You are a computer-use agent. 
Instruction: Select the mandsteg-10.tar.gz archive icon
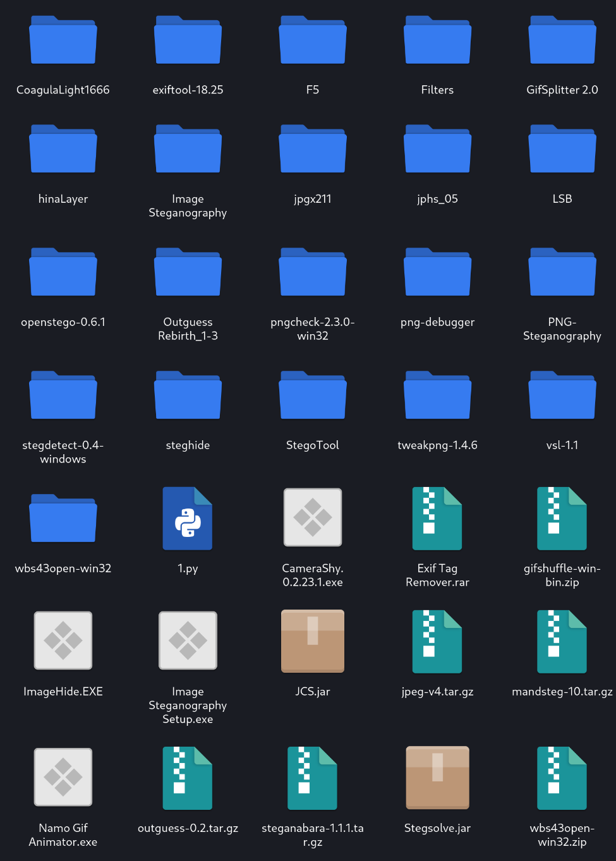click(562, 641)
